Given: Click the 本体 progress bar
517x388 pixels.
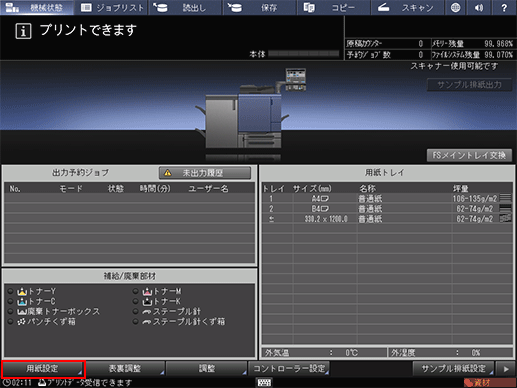Looking at the screenshot, I should (x=303, y=54).
